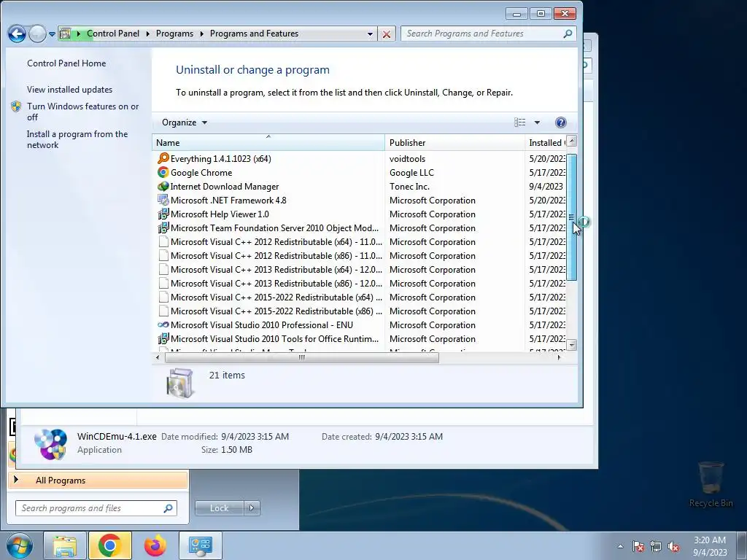This screenshot has width=747, height=560.
Task: Expand All Programs in the Start menu
Action: tap(98, 481)
